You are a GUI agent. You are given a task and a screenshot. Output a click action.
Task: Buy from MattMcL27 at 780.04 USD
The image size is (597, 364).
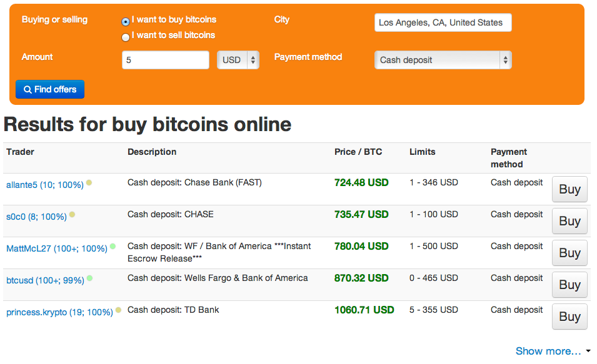[x=569, y=253]
